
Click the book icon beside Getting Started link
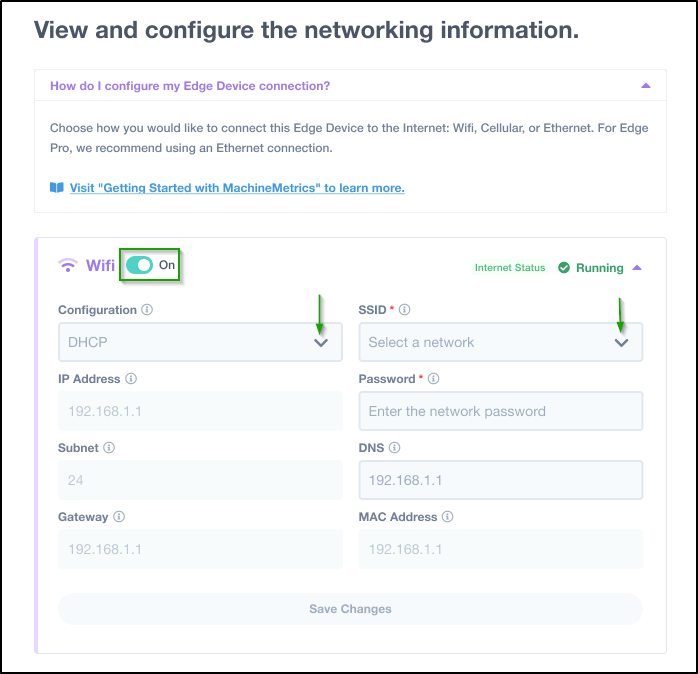coord(57,187)
